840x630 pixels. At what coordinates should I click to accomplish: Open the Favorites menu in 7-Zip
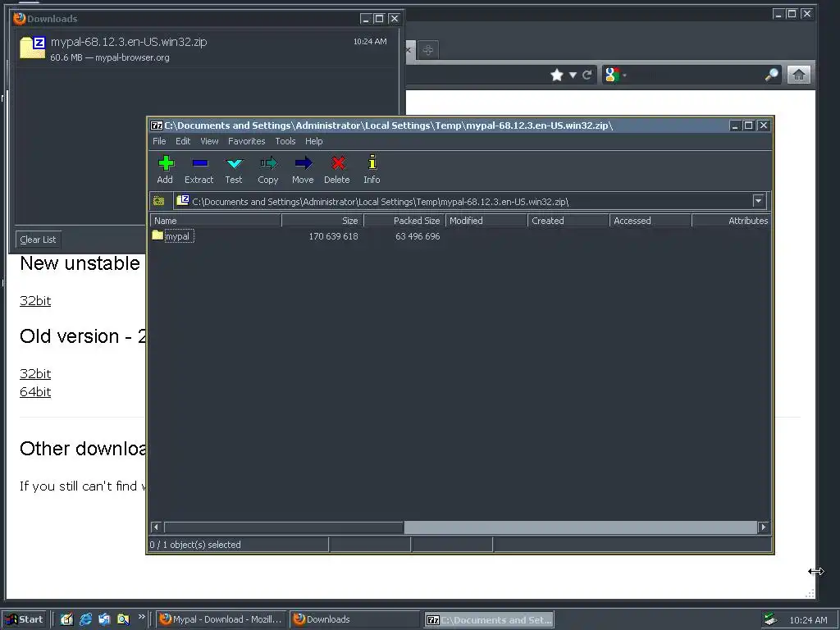pos(246,141)
